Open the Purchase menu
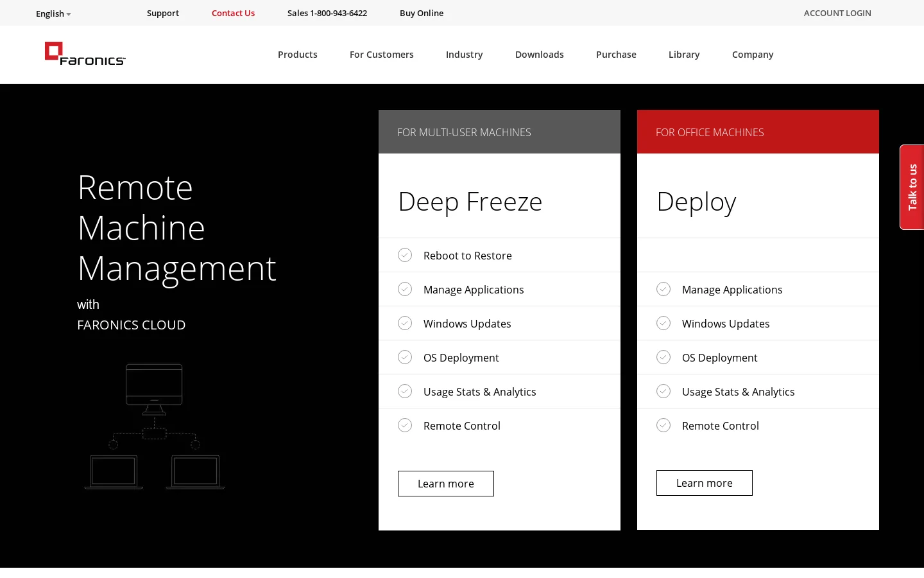 [x=616, y=55]
